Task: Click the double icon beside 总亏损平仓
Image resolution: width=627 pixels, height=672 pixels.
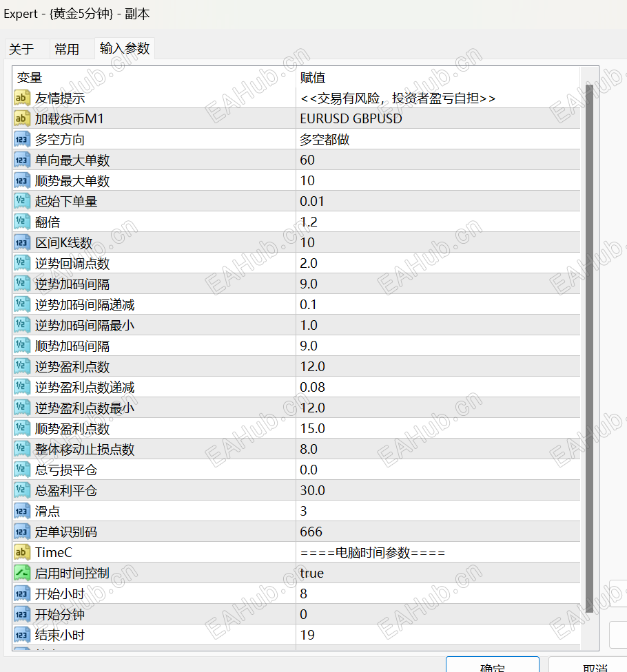Action: (22, 470)
